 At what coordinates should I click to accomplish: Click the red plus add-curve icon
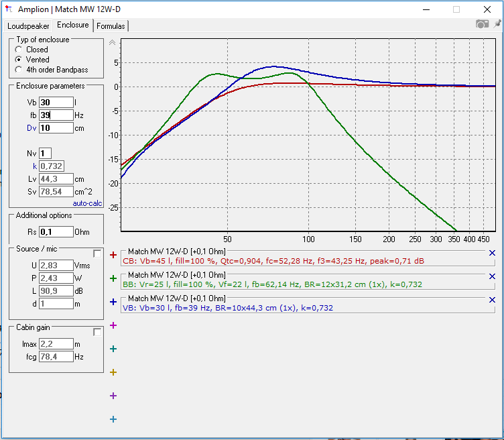(x=113, y=255)
